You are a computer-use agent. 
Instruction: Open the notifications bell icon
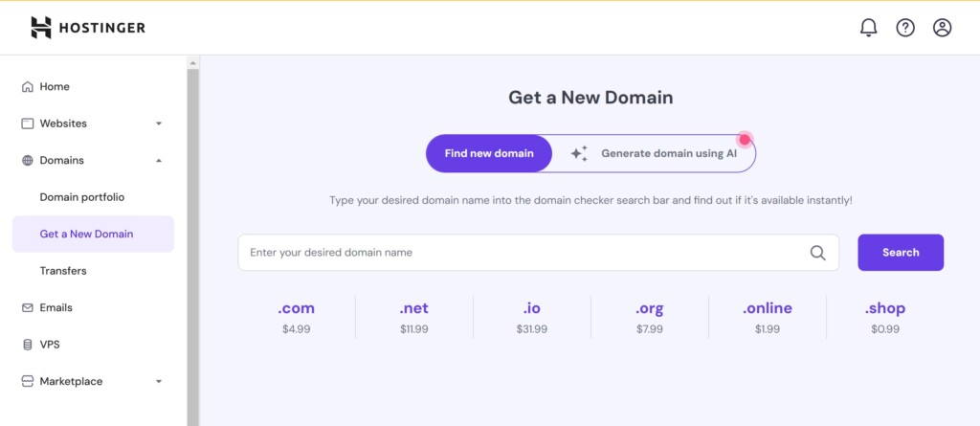(x=868, y=28)
